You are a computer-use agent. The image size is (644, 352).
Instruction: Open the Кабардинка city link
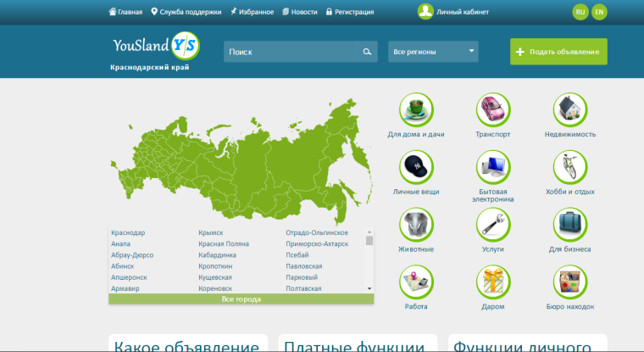[x=217, y=255]
